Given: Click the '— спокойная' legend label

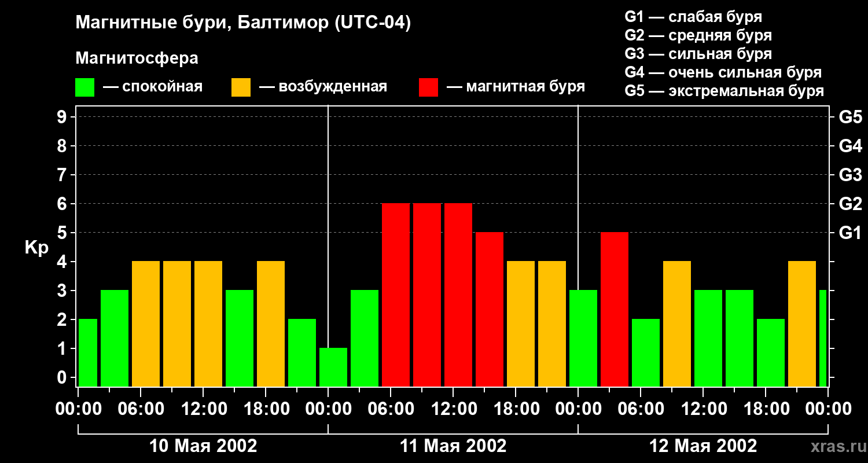Looking at the screenshot, I should click(153, 87).
